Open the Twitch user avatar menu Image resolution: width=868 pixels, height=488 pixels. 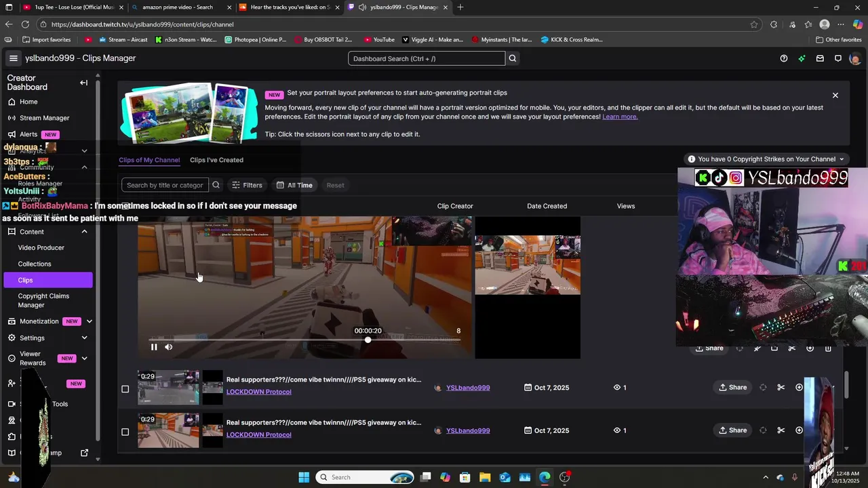[854, 58]
